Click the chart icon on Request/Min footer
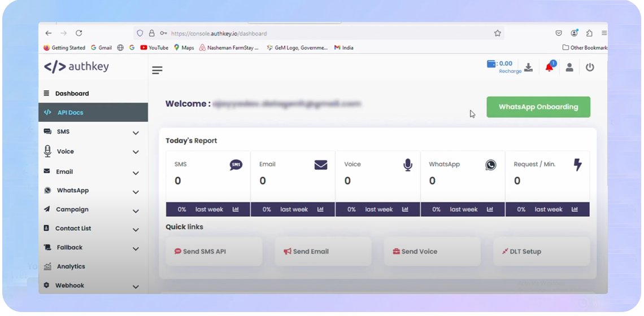 575,209
